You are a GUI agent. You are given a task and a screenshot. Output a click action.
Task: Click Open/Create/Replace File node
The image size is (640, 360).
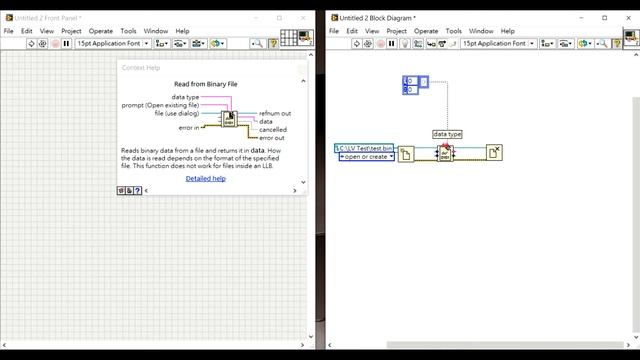tap(406, 154)
